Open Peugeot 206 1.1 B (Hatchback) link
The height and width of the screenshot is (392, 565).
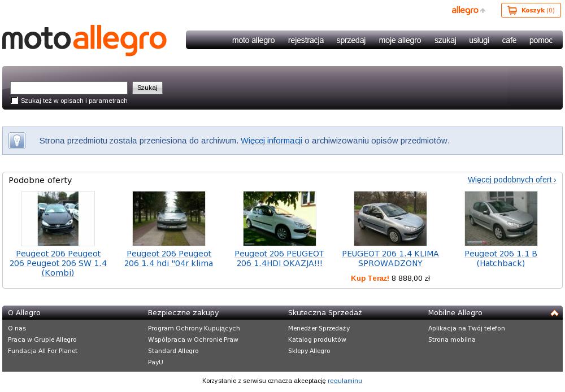[501, 258]
